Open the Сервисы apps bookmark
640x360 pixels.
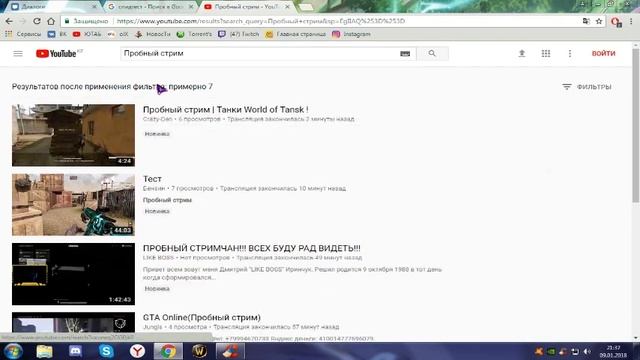[x=23, y=34]
